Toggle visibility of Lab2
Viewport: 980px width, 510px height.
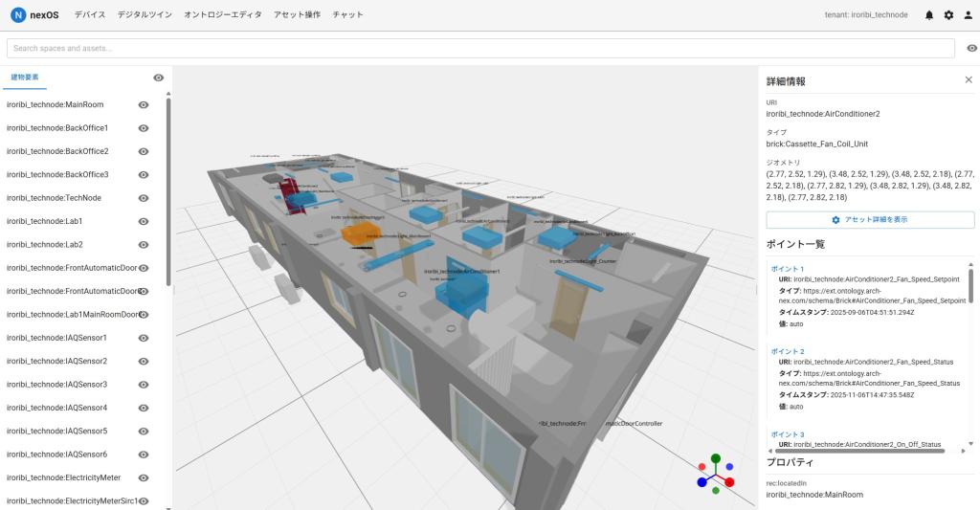coord(144,245)
